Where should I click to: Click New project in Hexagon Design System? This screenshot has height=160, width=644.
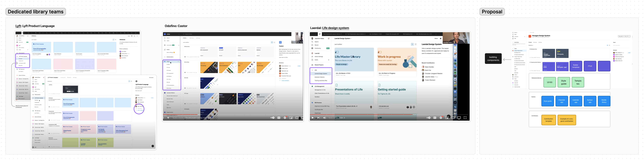coord(620,36)
